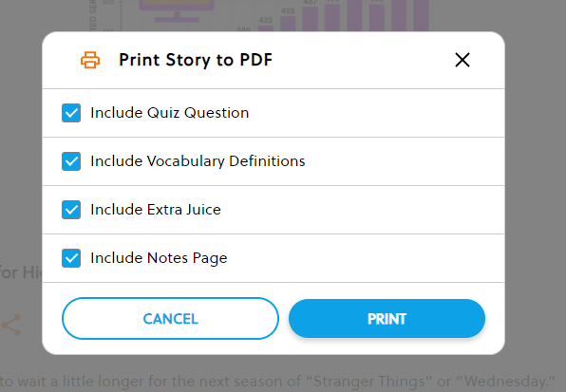Click the dimmed purple bar chart image
This screenshot has height=392, width=566.
[260, 15]
